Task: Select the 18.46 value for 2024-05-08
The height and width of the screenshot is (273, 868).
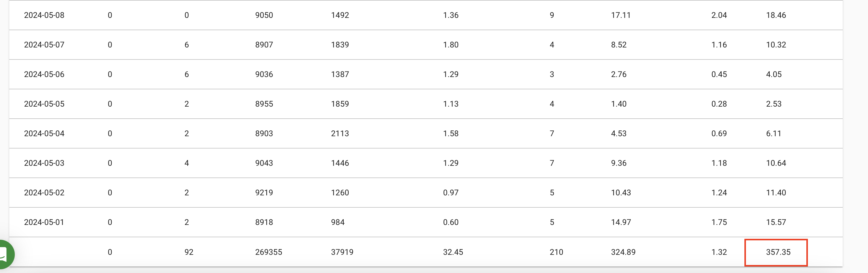Action: click(776, 15)
